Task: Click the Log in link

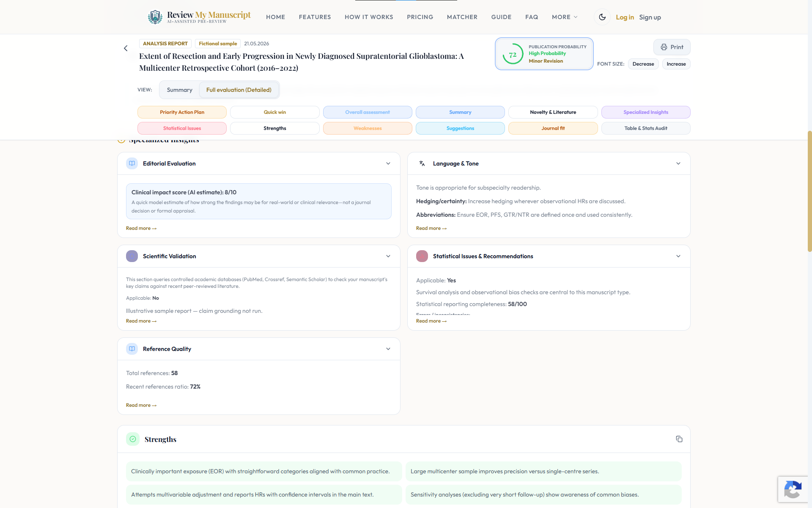Action: (625, 17)
